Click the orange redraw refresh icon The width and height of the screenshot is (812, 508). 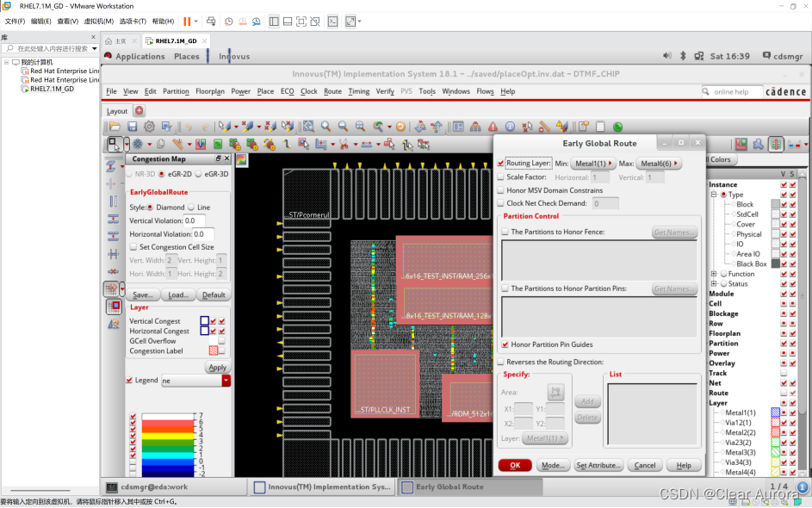coord(400,127)
